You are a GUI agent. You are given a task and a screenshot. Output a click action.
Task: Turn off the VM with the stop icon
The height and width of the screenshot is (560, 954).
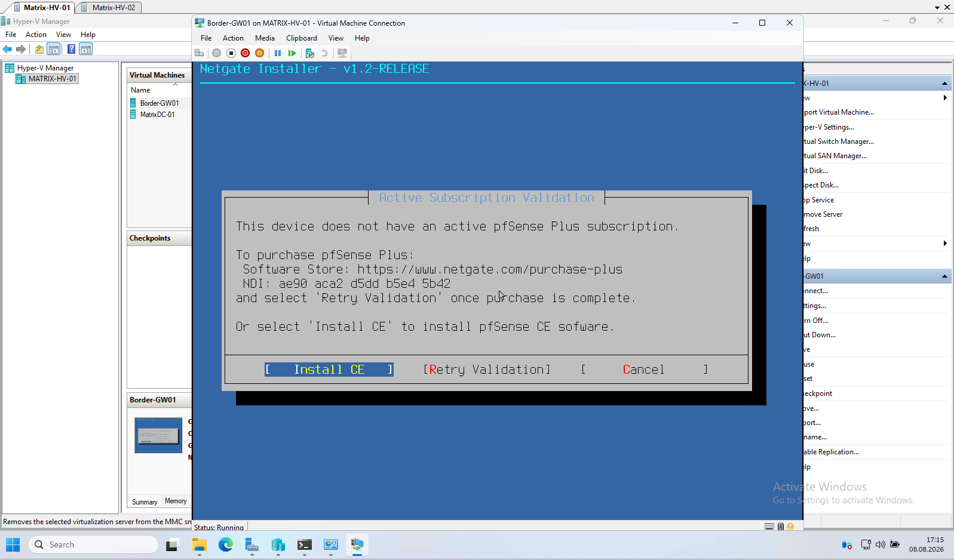coord(231,53)
